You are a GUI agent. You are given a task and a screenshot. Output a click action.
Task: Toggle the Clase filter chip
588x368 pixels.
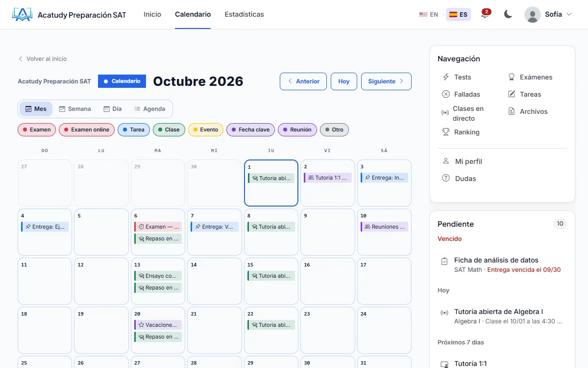(x=169, y=130)
